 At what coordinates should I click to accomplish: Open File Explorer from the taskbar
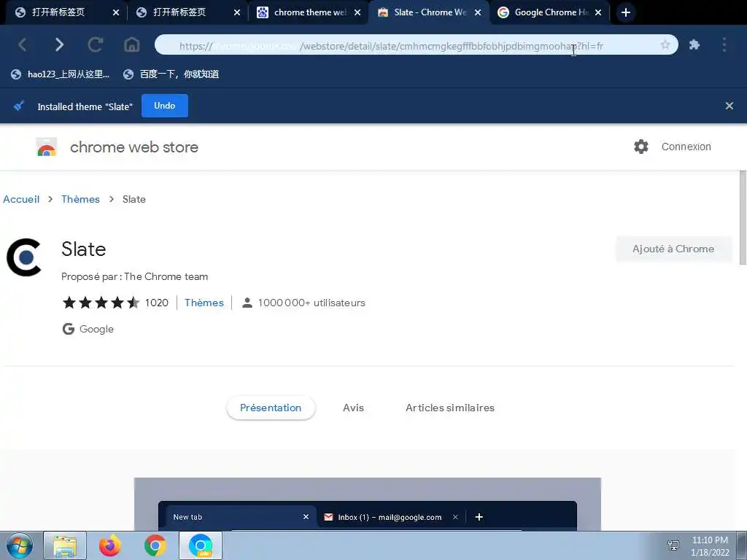[x=65, y=545]
